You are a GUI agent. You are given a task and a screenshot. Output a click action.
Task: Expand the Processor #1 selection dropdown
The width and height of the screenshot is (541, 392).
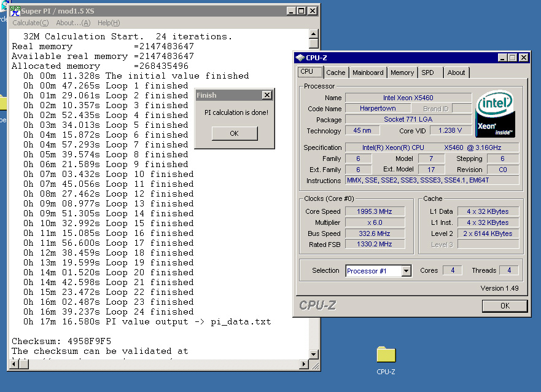coord(406,271)
